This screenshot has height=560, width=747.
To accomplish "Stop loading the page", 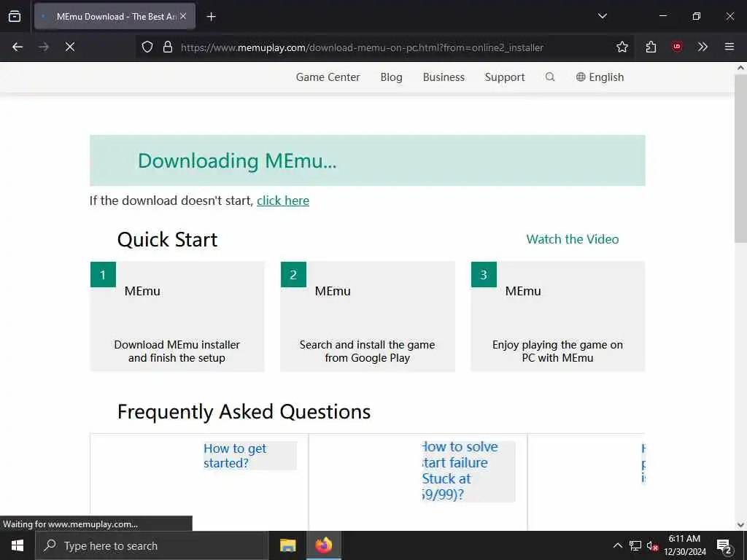I will pos(70,47).
